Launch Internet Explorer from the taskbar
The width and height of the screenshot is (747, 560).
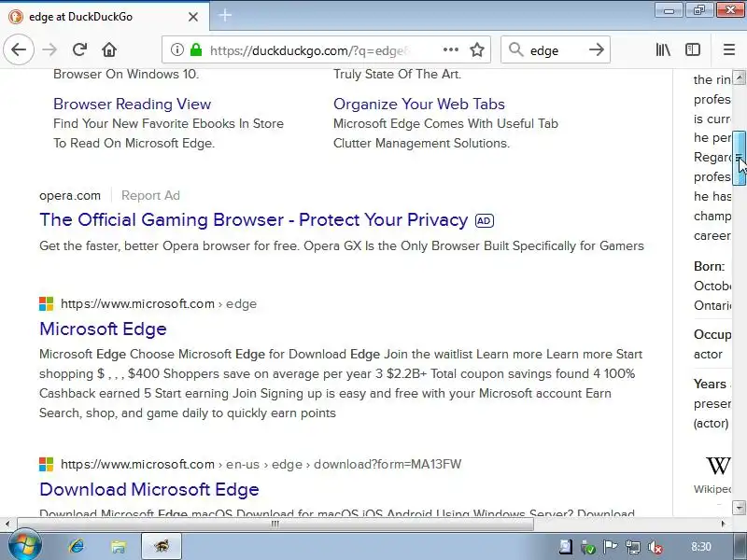[x=77, y=546]
